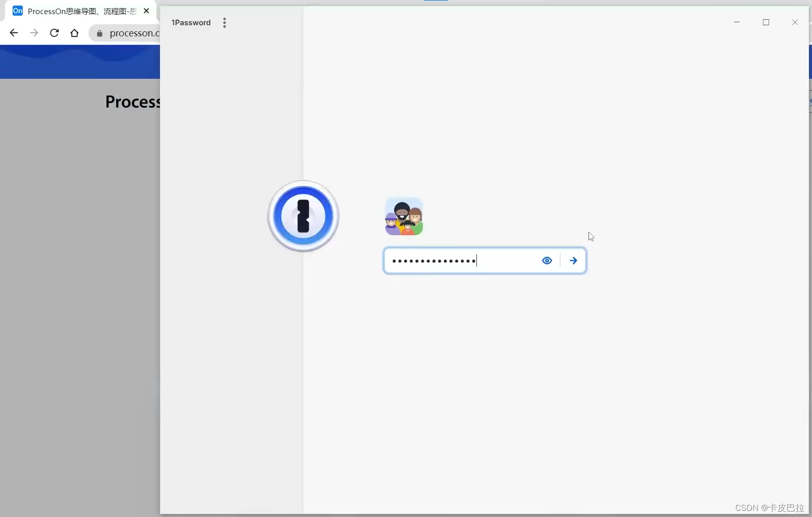Viewport: 812px width, 517px height.
Task: Reload the ProcessOn page
Action: [55, 33]
